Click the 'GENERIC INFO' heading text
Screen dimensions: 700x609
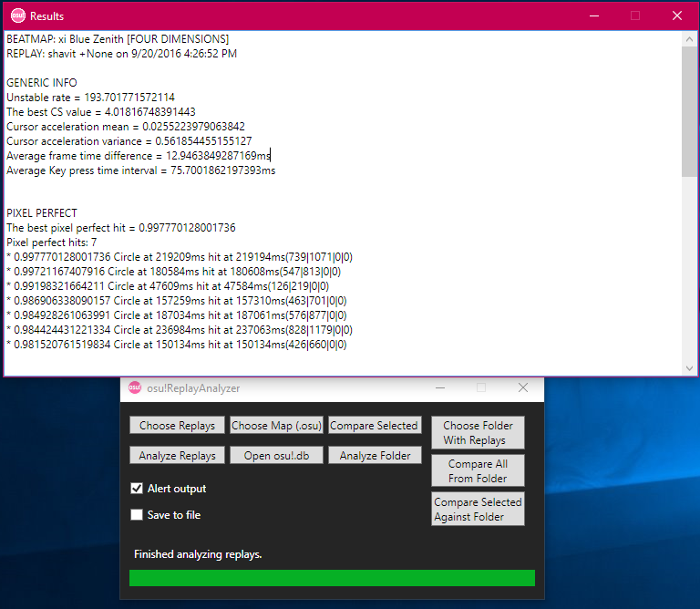[x=42, y=83]
